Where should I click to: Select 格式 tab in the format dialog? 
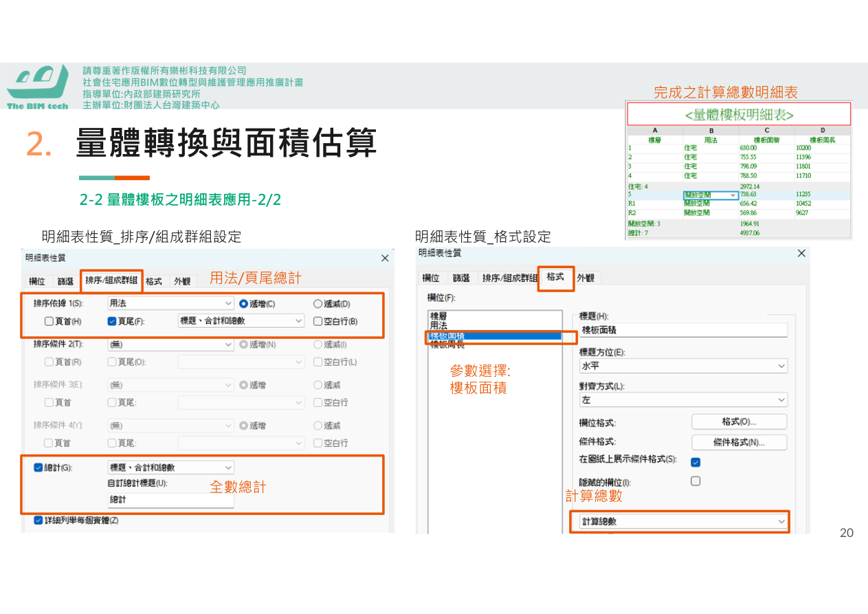coord(555,276)
